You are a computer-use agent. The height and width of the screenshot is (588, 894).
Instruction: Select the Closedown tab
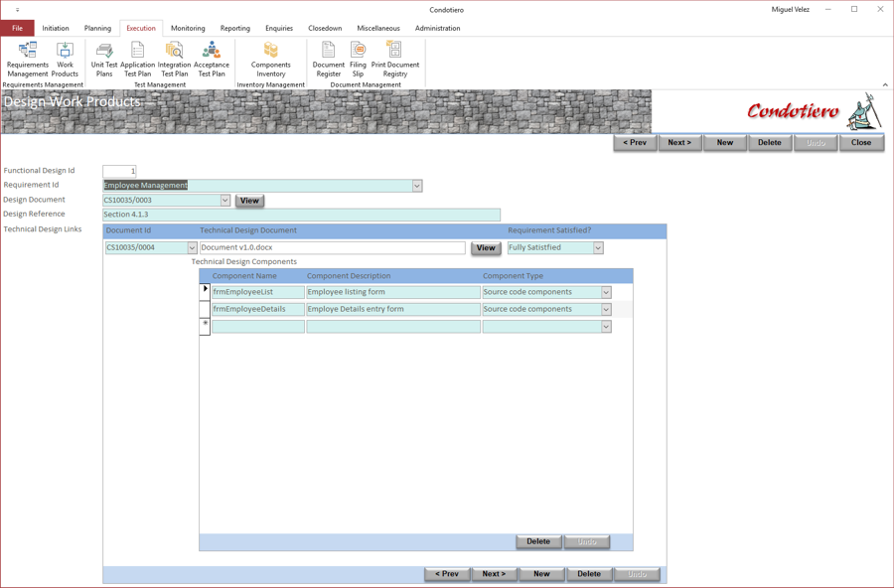coord(325,28)
